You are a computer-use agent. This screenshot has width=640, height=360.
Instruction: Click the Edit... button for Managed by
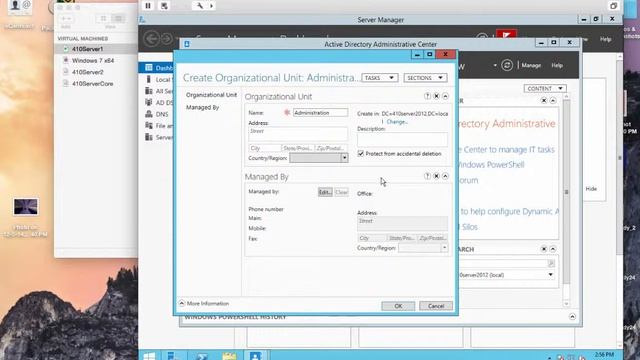coord(325,192)
